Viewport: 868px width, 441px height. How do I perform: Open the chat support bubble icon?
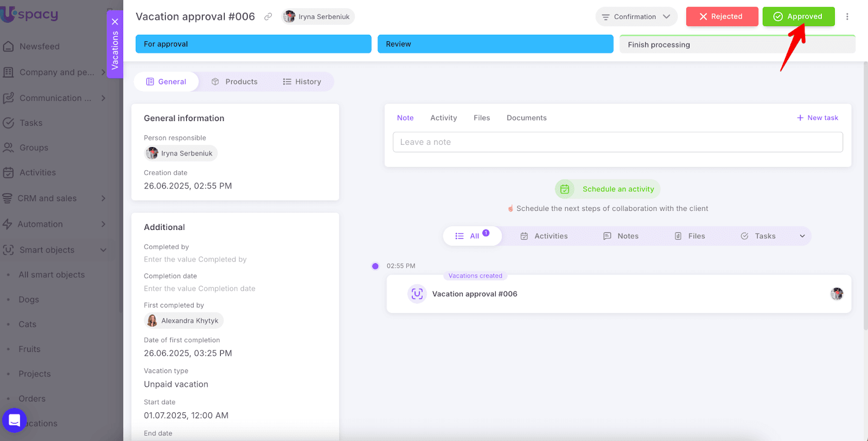15,420
